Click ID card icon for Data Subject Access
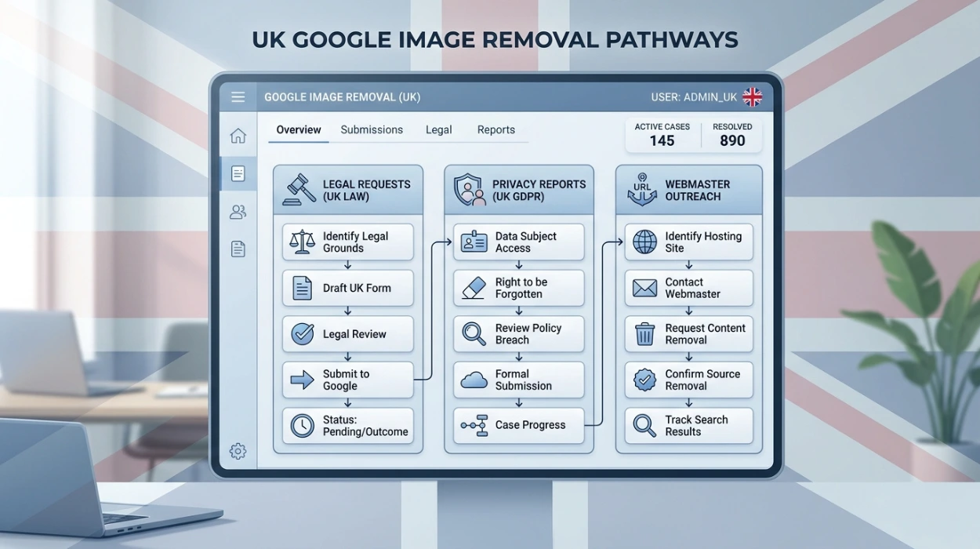The height and width of the screenshot is (549, 980). point(474,242)
